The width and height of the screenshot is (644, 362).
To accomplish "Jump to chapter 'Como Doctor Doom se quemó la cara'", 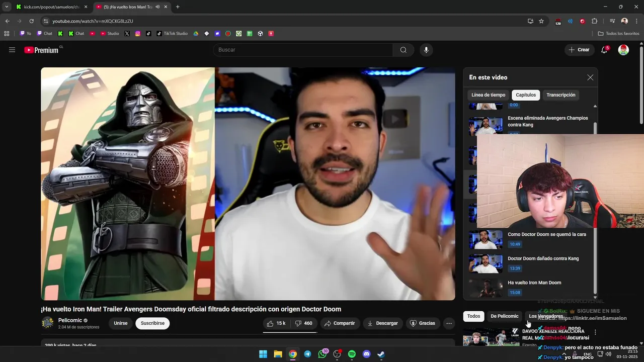I will (x=547, y=234).
